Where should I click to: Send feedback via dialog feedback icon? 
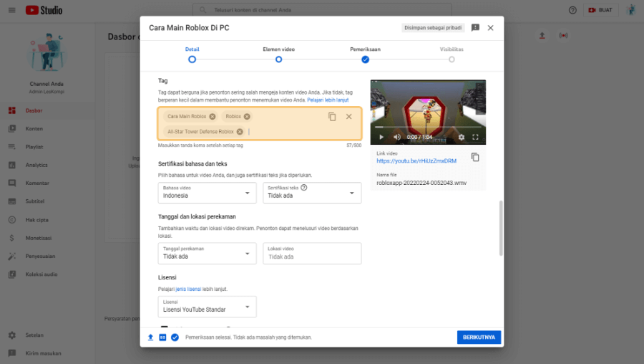475,27
